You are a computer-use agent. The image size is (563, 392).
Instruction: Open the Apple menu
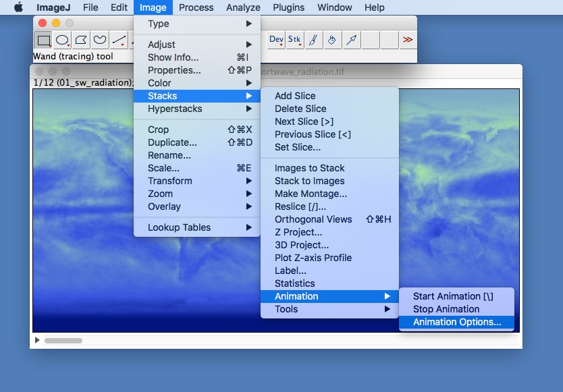click(x=18, y=7)
